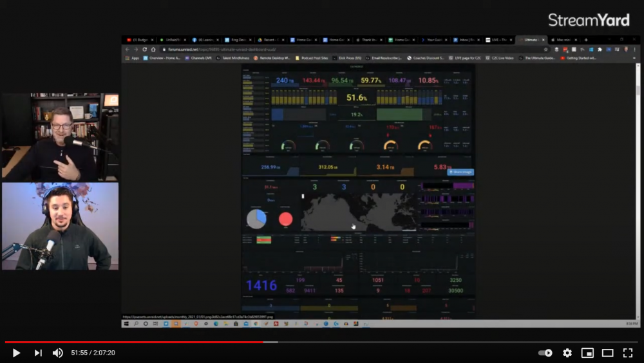Mute the video volume
Viewport: 644px width, 363px height.
[x=58, y=353]
